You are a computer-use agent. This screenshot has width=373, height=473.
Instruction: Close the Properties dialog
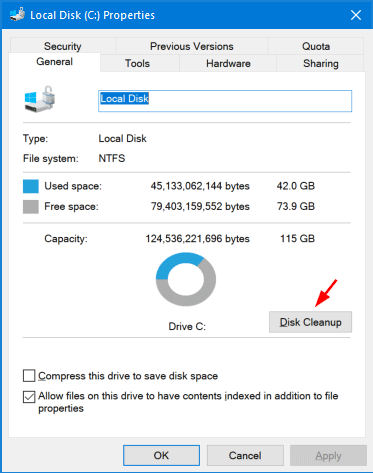tap(356, 15)
